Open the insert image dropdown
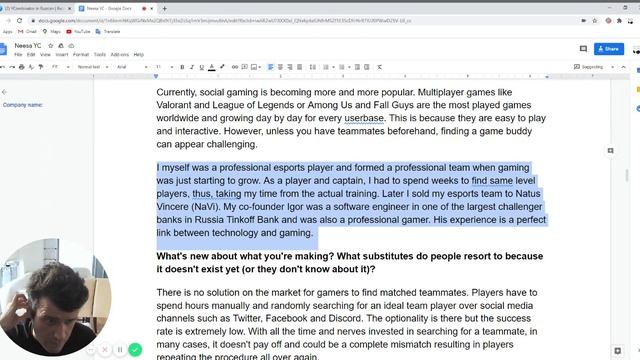The height and width of the screenshot is (360, 640). coord(256,67)
